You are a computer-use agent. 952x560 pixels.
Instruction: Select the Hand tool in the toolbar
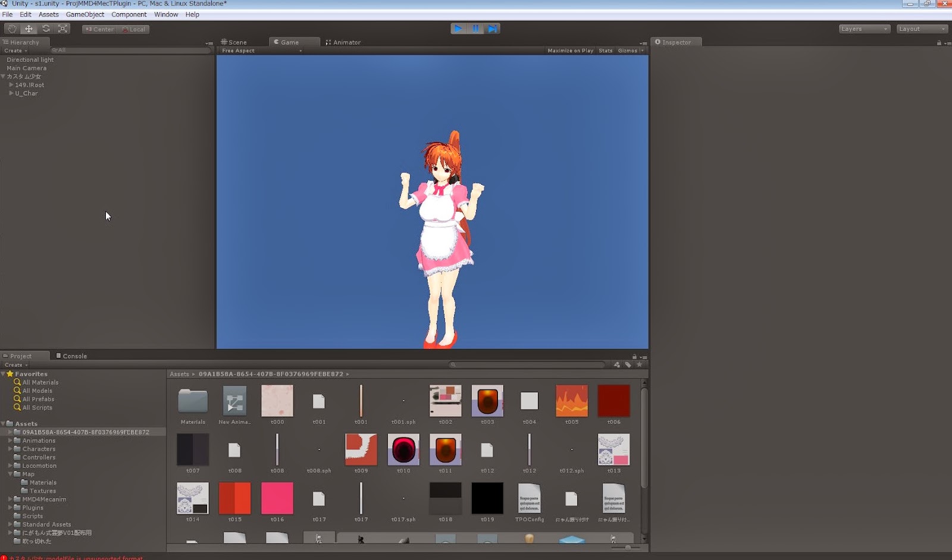(x=12, y=29)
